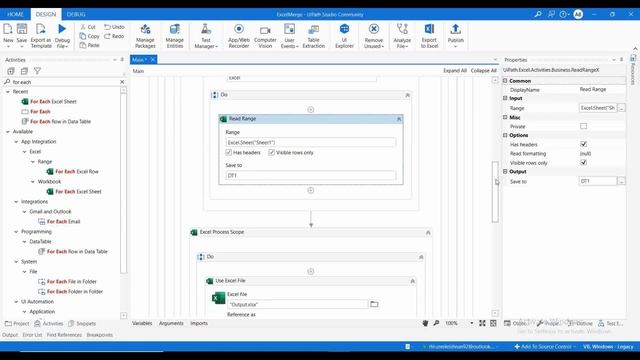Click Undo in ribbon
The image size is (640, 360).
(x=114, y=27)
